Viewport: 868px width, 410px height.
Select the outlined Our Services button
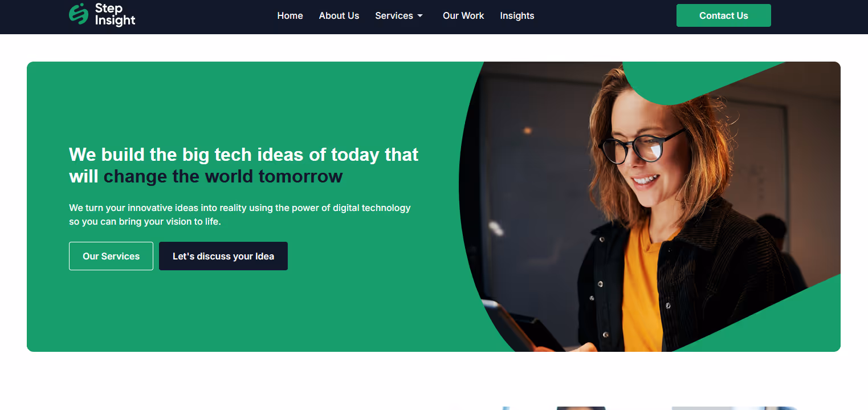click(x=111, y=256)
